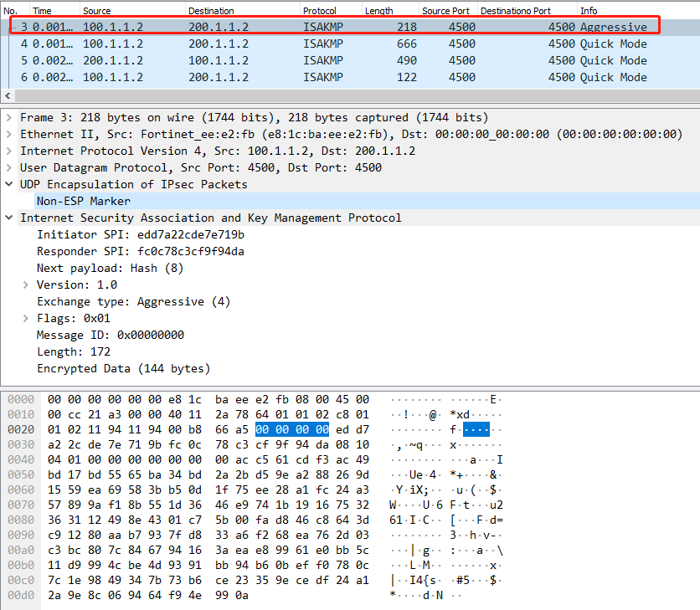
Task: Click the packet list scroll-left arrow
Action: click(8, 95)
